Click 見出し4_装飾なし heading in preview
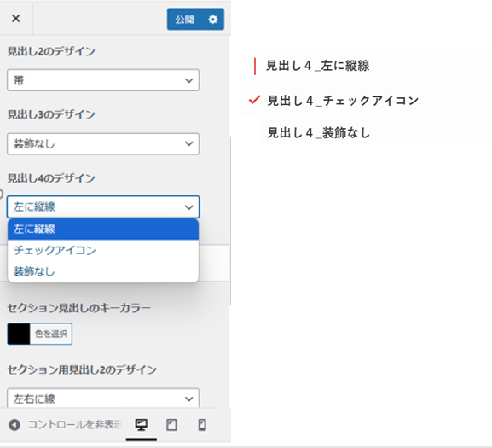The image size is (492, 448). [x=319, y=133]
